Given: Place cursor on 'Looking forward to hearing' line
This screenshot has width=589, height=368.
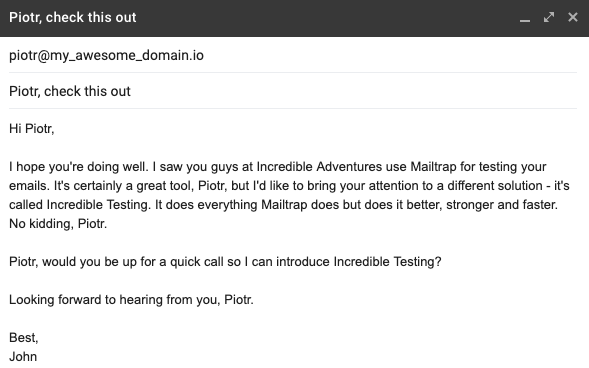Looking at the screenshot, I should click(131, 300).
